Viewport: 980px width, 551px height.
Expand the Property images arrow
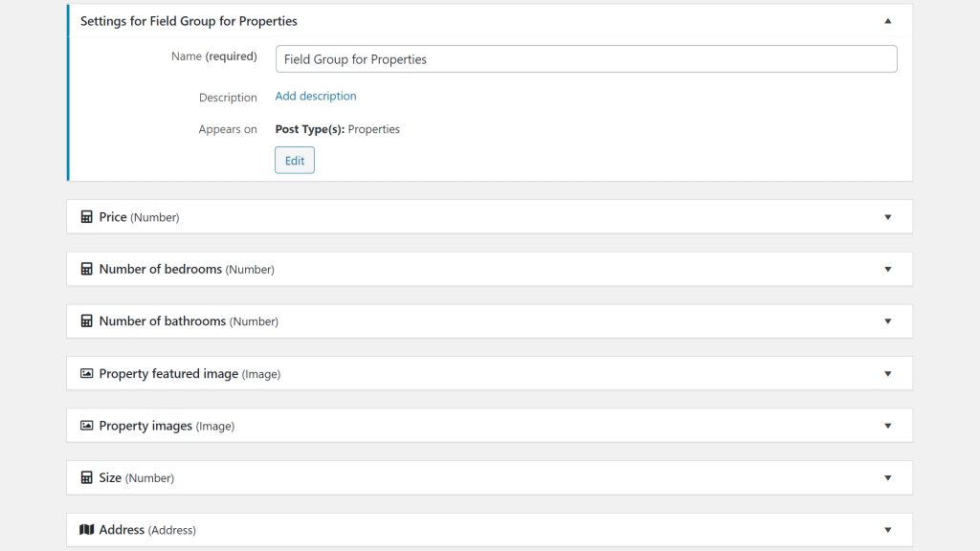887,426
